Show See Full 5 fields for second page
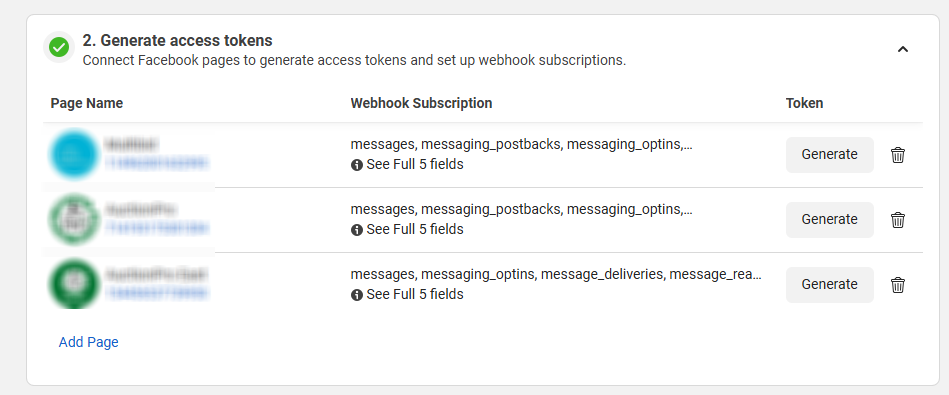Screen dimensions: 949x395 pyautogui.click(x=415, y=229)
